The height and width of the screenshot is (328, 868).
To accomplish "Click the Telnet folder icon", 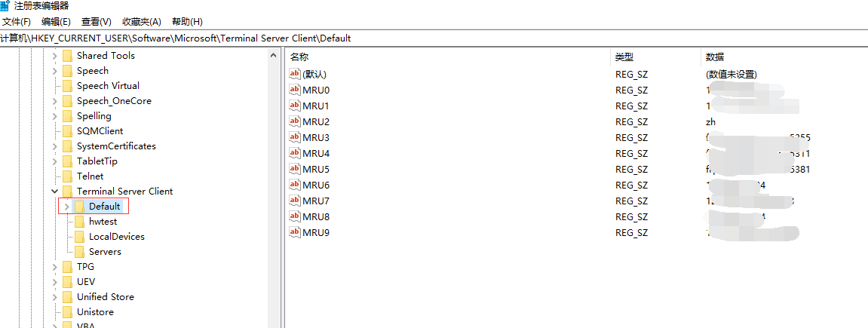I will [x=67, y=176].
